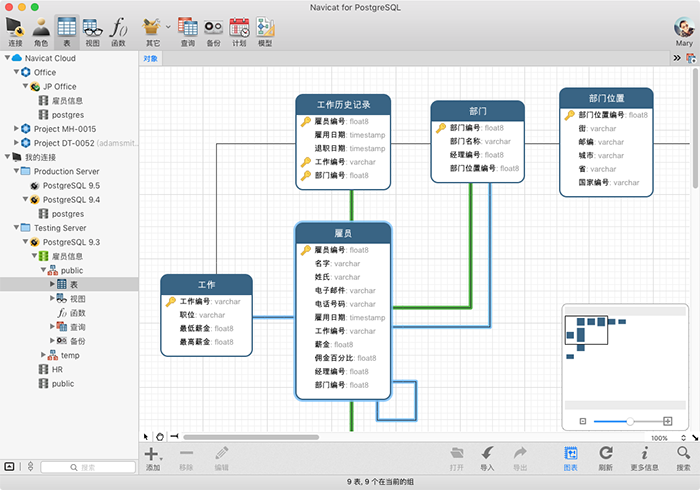This screenshot has height=490, width=700.
Task: Click the 添加 (Add) plus icon
Action: (x=153, y=459)
